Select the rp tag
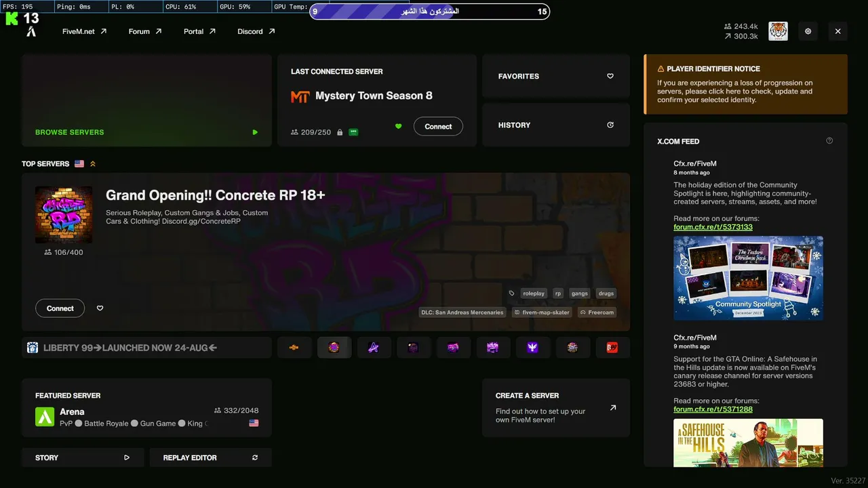Screen dimensions: 868x488 [x=558, y=293]
